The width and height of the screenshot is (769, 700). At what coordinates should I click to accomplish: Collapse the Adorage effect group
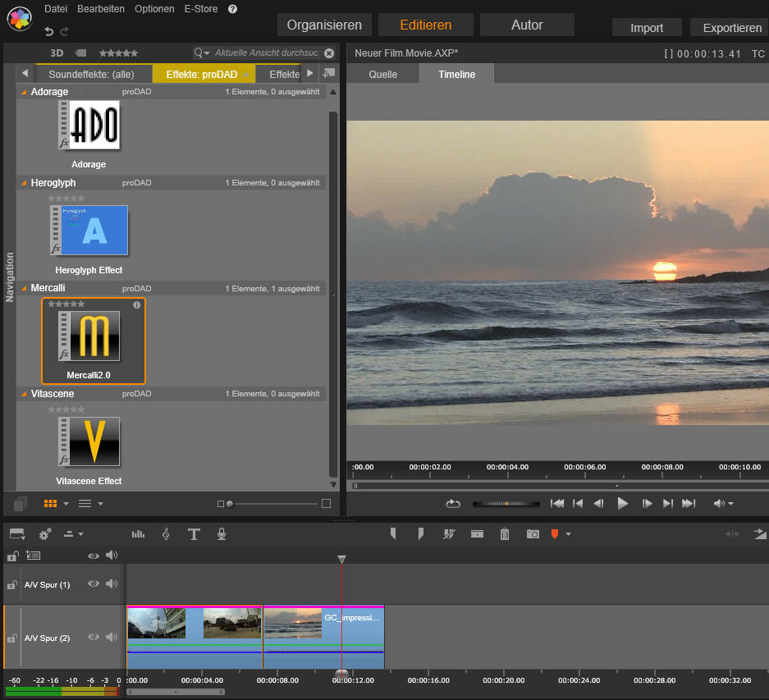(x=21, y=91)
